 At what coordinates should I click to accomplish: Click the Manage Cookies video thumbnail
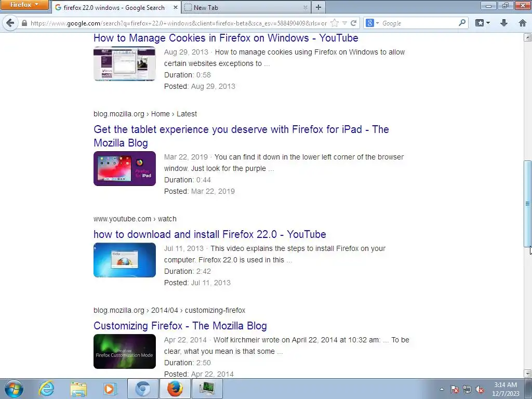[x=125, y=64]
